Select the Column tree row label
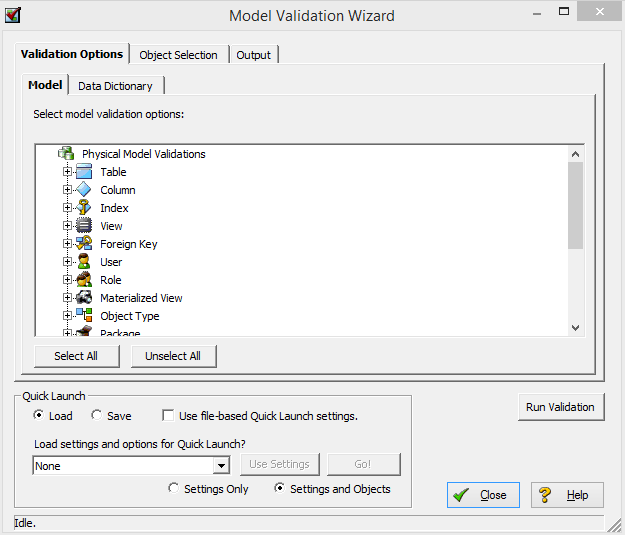The image size is (625, 535). pos(118,190)
